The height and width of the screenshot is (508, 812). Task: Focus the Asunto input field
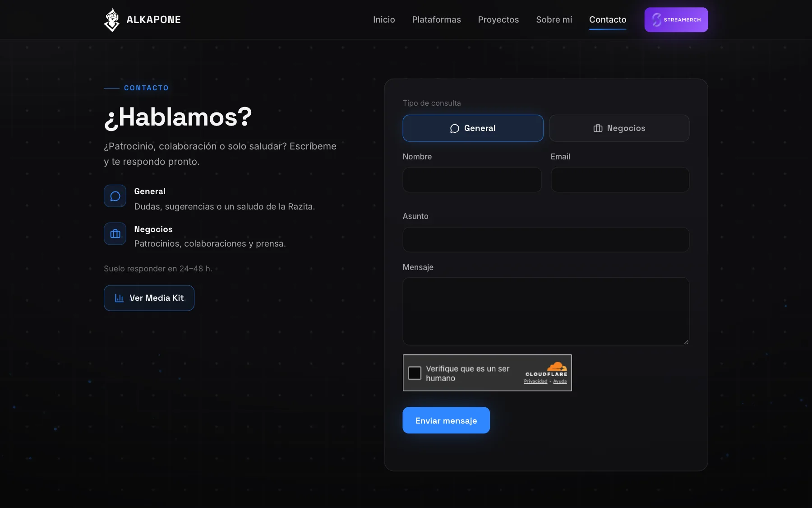pyautogui.click(x=546, y=239)
